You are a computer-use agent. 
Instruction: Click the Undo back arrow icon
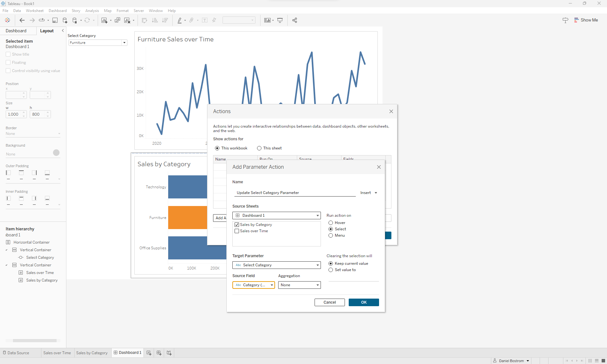[22, 20]
